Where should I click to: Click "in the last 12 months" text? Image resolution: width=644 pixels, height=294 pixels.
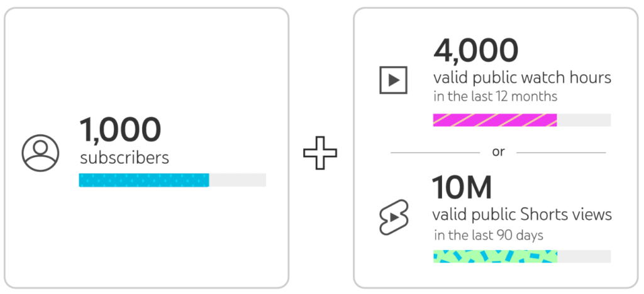click(496, 97)
